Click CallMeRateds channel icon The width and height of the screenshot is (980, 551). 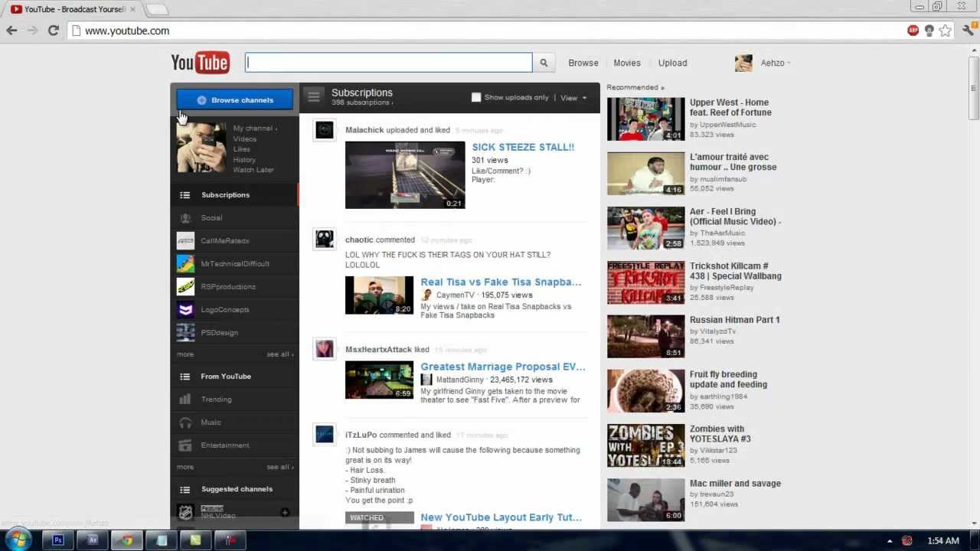(185, 241)
